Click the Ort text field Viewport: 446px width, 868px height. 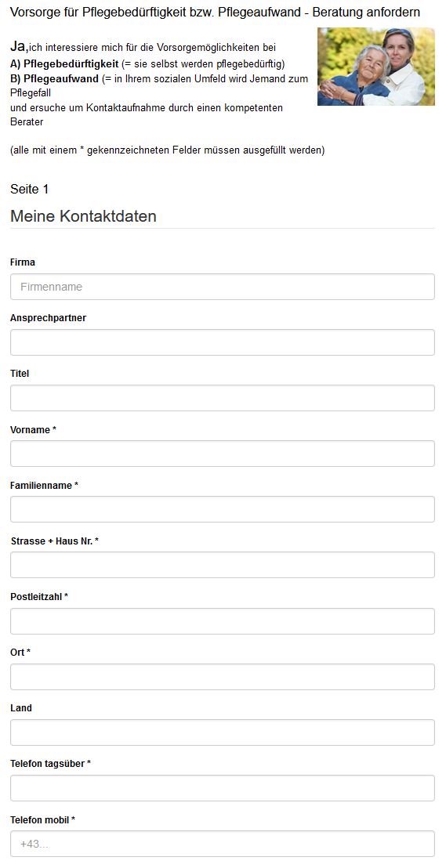(x=222, y=677)
